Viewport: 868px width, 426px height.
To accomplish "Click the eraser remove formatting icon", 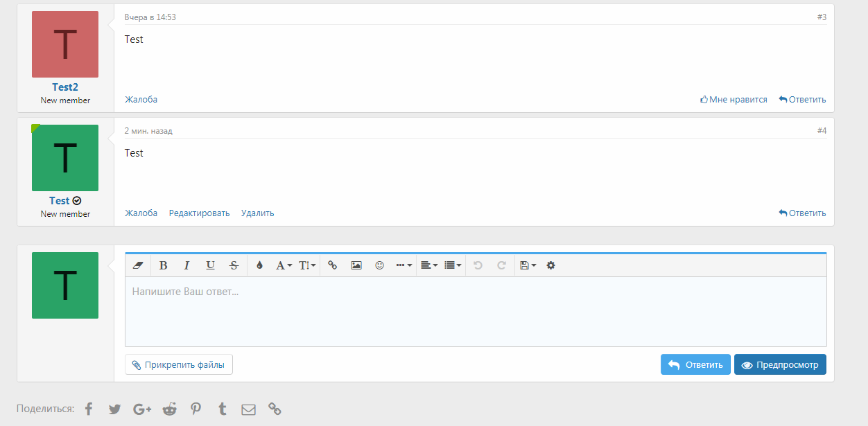I will [137, 265].
